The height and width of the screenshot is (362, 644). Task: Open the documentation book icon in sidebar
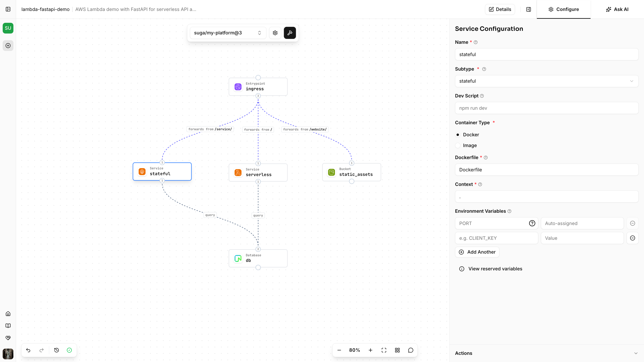click(x=8, y=326)
